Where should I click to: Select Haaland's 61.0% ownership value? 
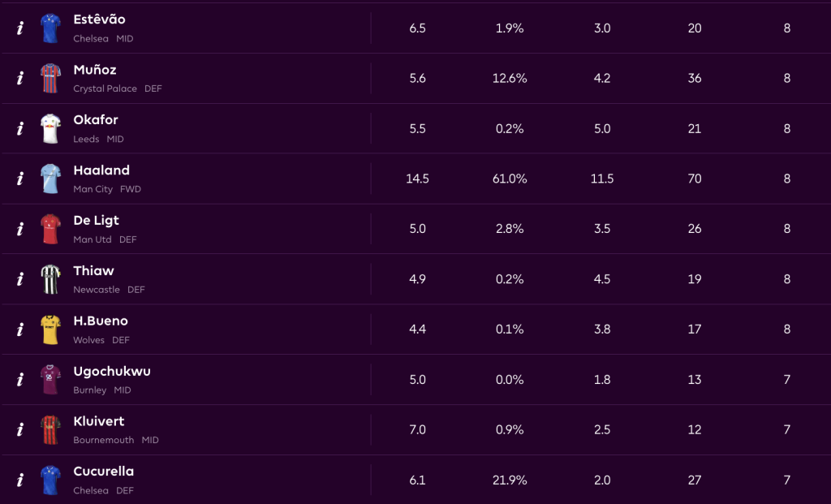point(510,179)
